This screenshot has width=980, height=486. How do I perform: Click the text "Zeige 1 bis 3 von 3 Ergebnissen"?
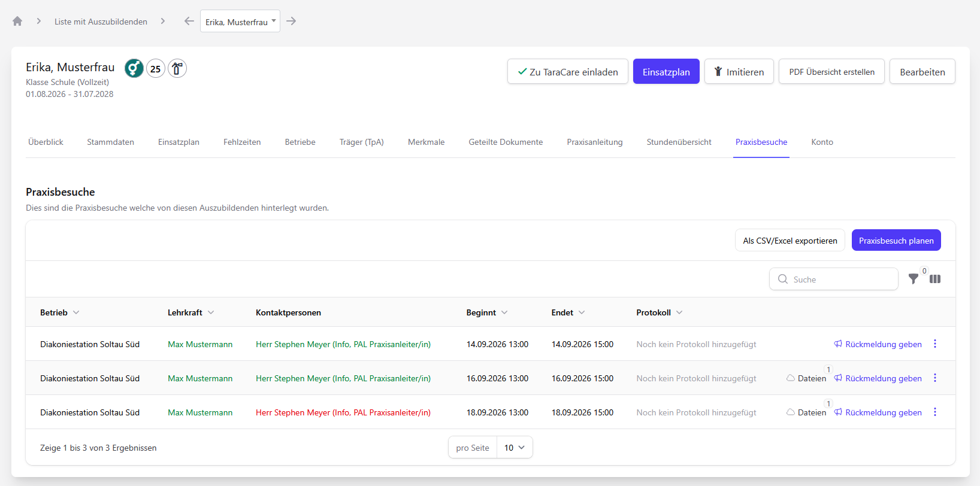pyautogui.click(x=98, y=448)
